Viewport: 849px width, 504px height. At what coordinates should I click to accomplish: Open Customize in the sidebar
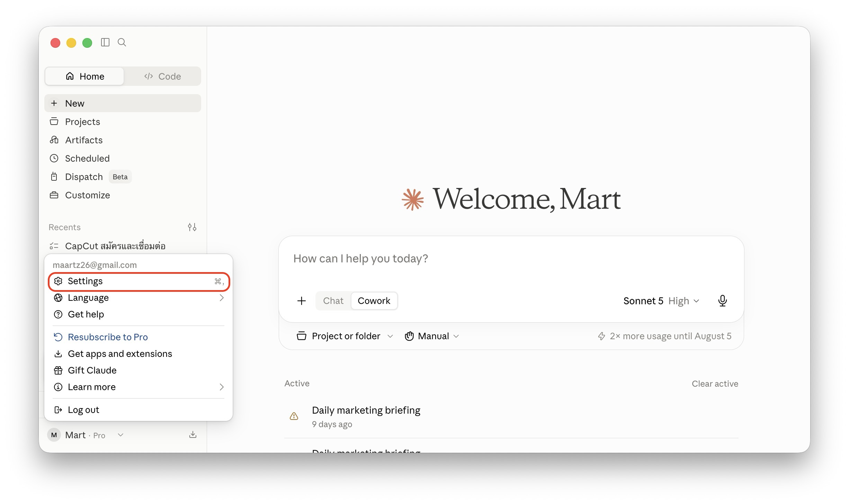click(123, 195)
